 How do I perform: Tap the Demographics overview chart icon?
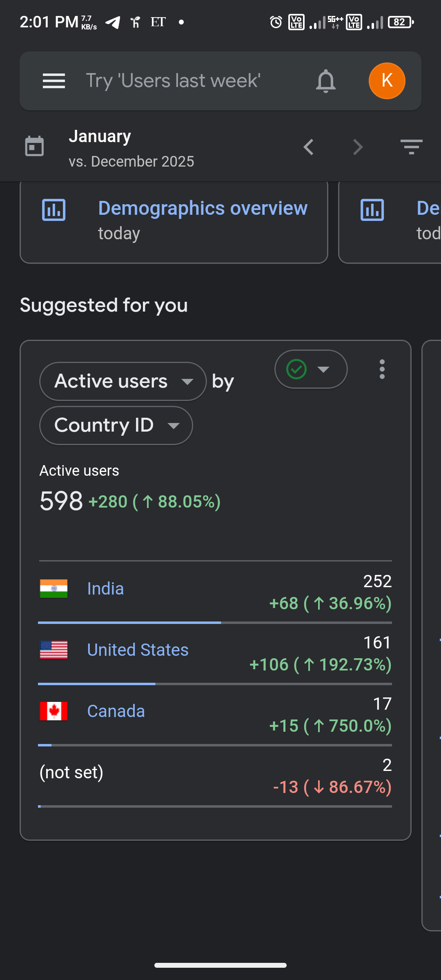pos(53,210)
